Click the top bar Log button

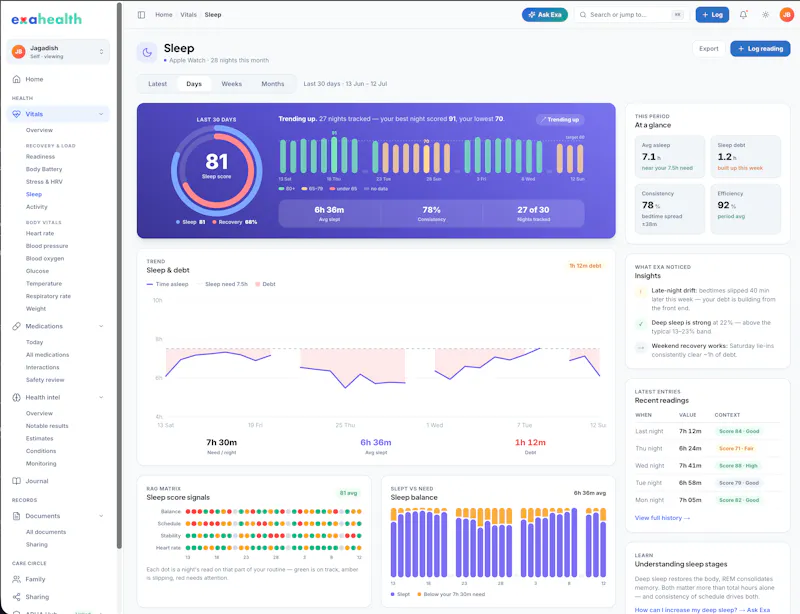[712, 15]
